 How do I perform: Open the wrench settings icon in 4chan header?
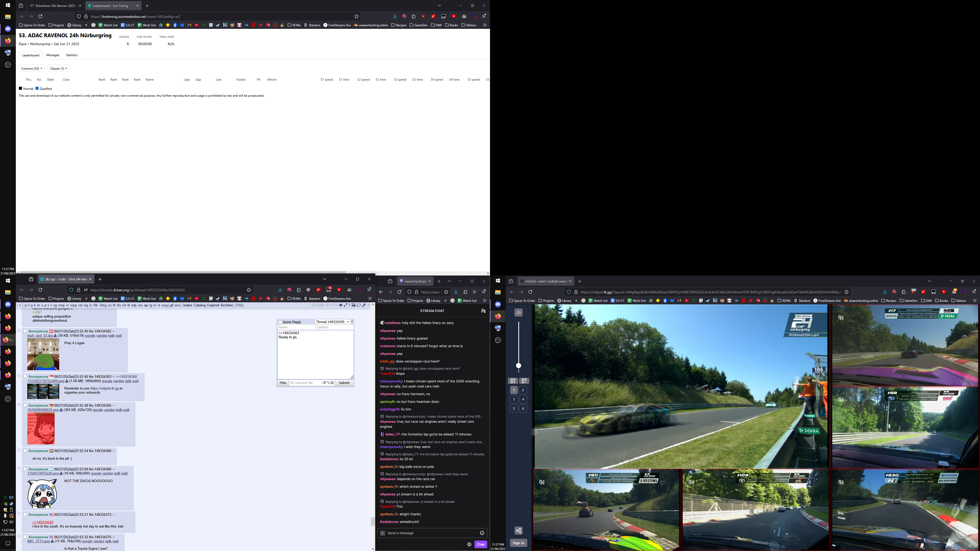click(x=364, y=305)
